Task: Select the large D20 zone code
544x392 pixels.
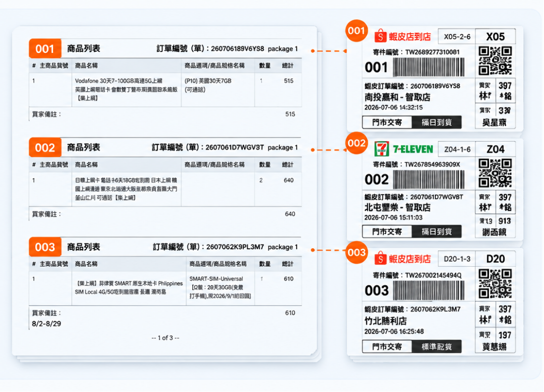Action: [495, 259]
